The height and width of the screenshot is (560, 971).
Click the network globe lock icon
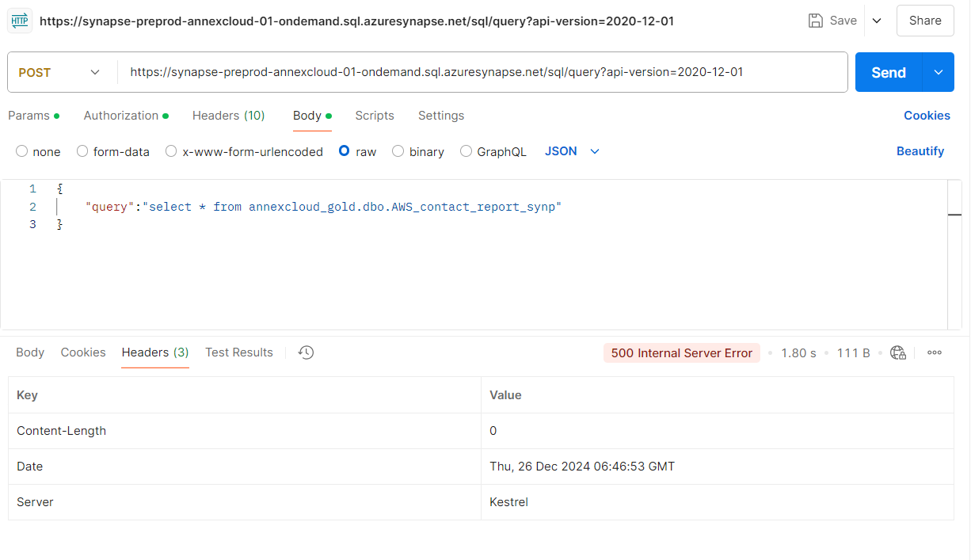898,352
